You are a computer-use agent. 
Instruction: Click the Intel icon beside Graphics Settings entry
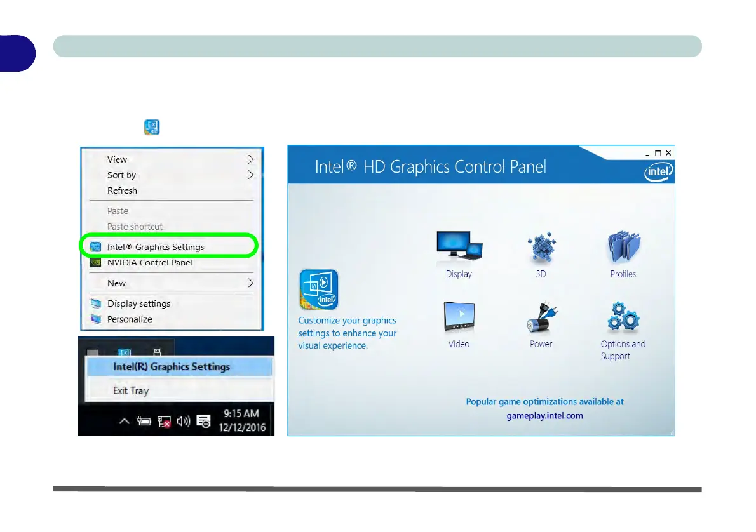pos(95,247)
